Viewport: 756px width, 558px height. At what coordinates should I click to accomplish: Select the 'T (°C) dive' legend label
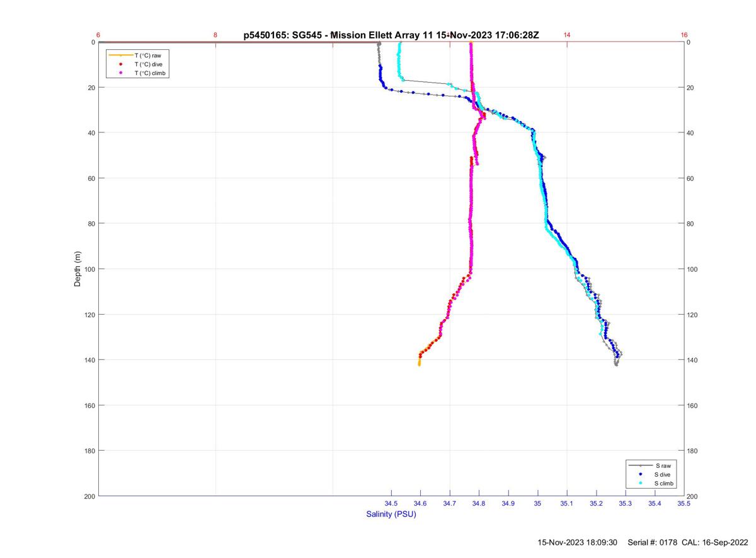tap(149, 64)
